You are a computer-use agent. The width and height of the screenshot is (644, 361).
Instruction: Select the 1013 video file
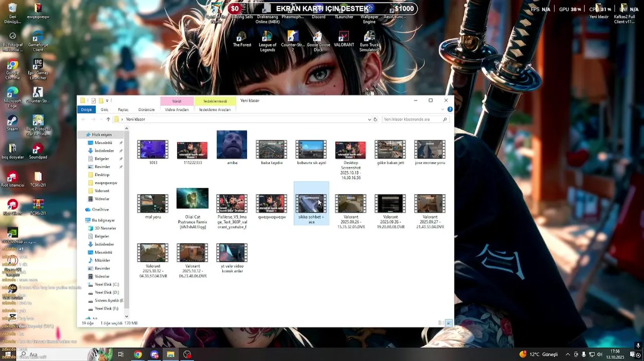click(153, 152)
